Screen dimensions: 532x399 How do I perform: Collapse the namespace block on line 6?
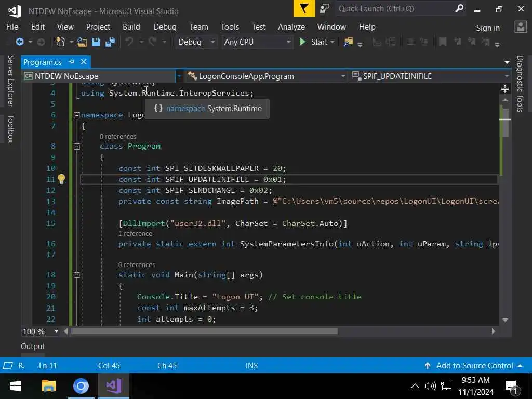point(77,115)
